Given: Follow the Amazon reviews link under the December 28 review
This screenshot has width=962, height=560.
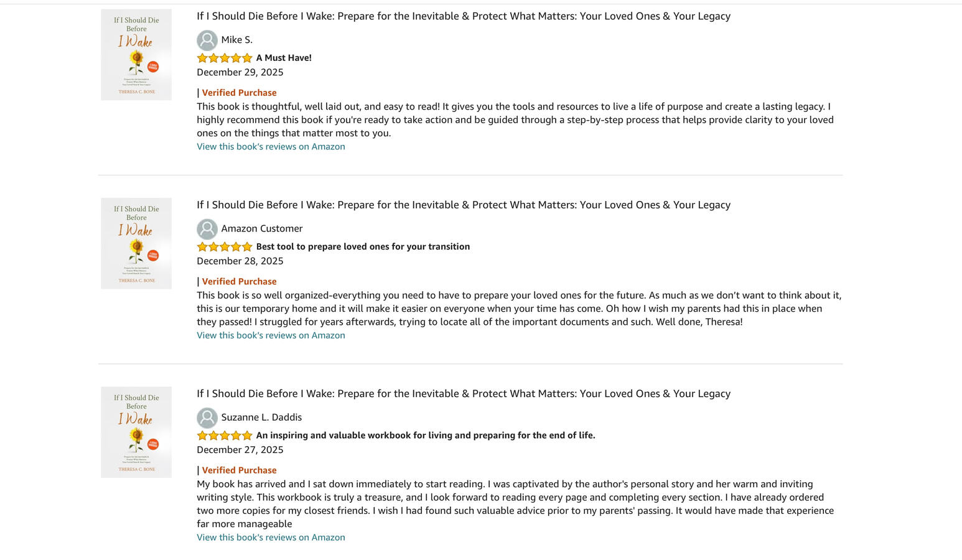Looking at the screenshot, I should [271, 335].
